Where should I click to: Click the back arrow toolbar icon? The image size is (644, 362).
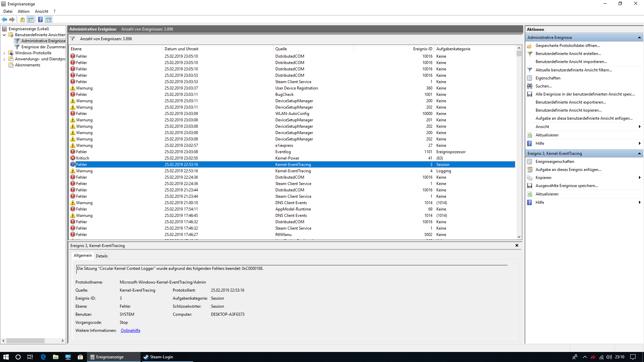[4, 19]
